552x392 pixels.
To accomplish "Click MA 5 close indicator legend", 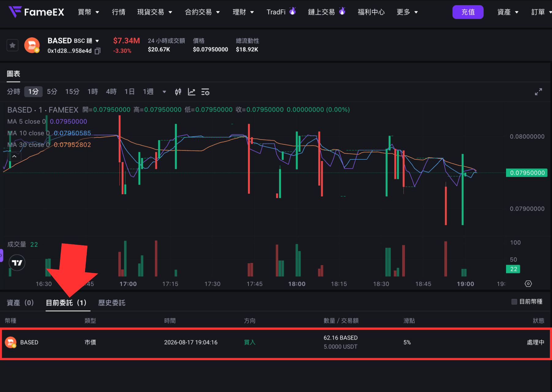I will click(x=47, y=122).
